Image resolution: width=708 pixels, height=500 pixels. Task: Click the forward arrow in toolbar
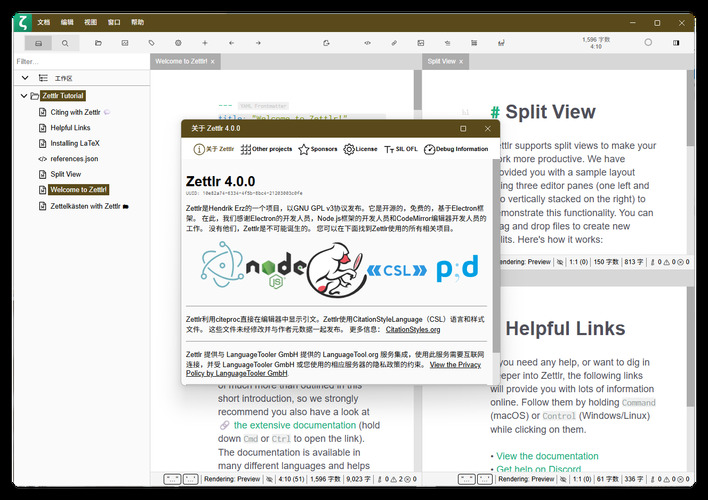258,43
